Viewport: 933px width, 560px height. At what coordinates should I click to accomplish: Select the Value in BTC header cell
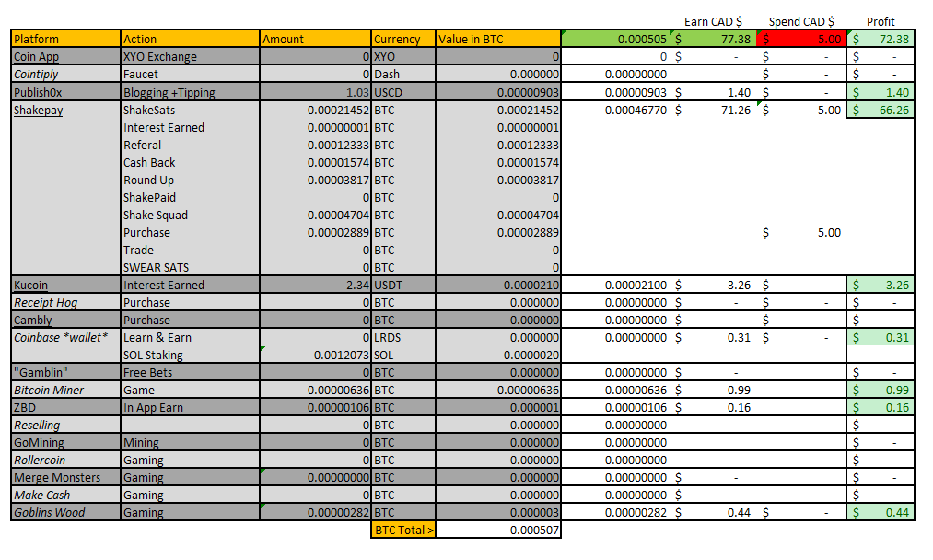pos(498,39)
